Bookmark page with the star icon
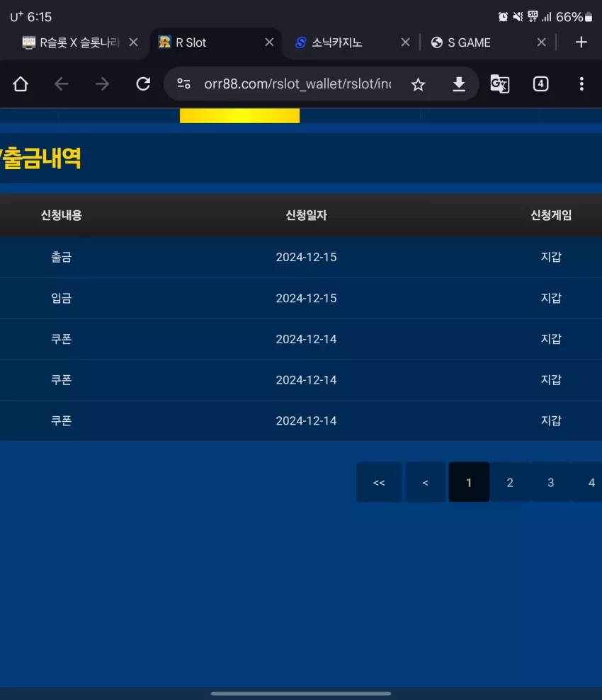The image size is (602, 700). 418,84
